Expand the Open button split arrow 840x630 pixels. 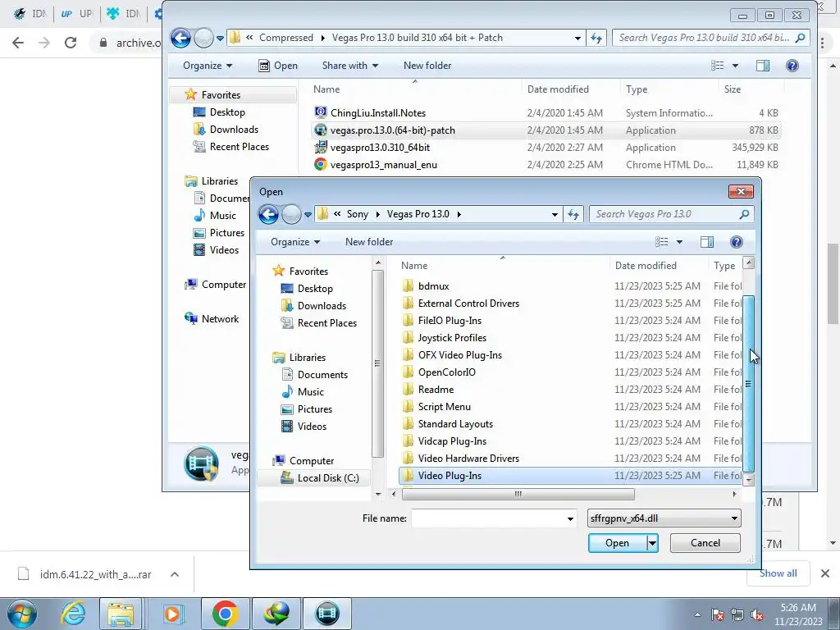pyautogui.click(x=652, y=543)
